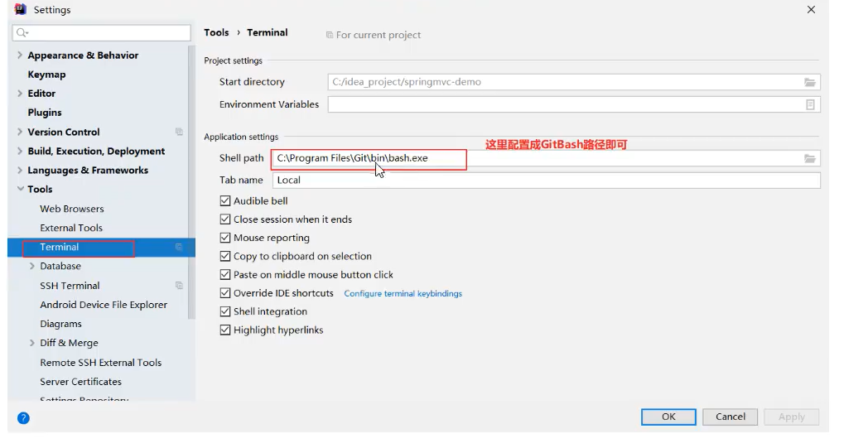Close the Settings dialog
The image size is (868, 448).
tap(811, 9)
